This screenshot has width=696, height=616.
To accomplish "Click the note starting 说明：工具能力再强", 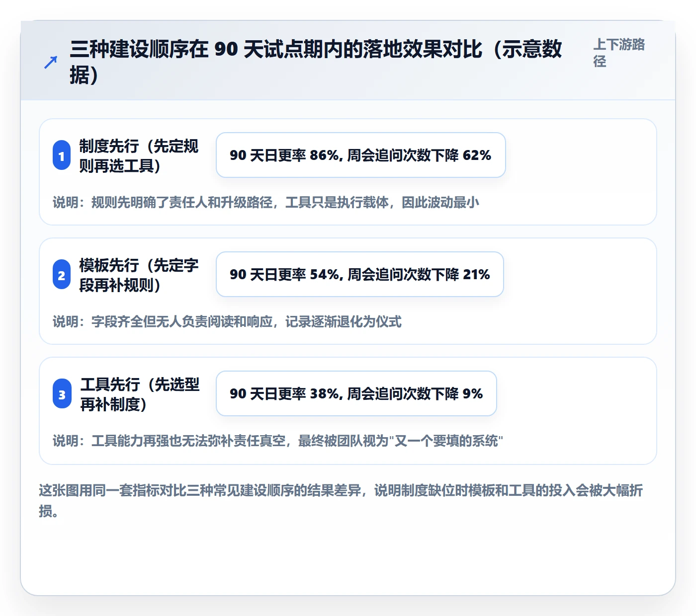I will 278,441.
